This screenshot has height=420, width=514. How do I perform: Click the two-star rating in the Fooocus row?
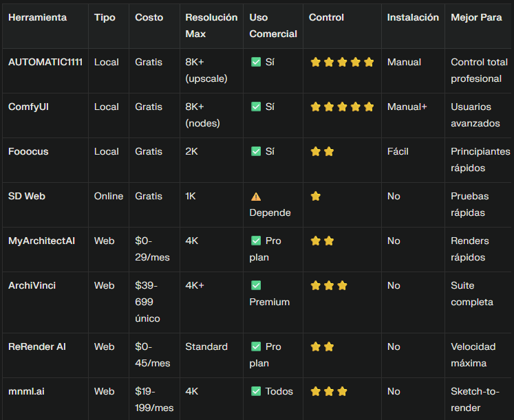pyautogui.click(x=322, y=151)
